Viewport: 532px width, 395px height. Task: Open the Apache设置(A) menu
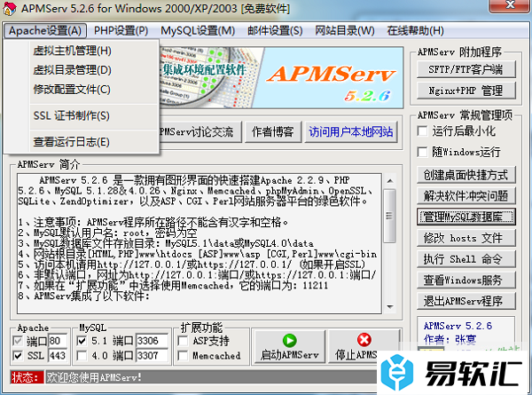(x=45, y=31)
